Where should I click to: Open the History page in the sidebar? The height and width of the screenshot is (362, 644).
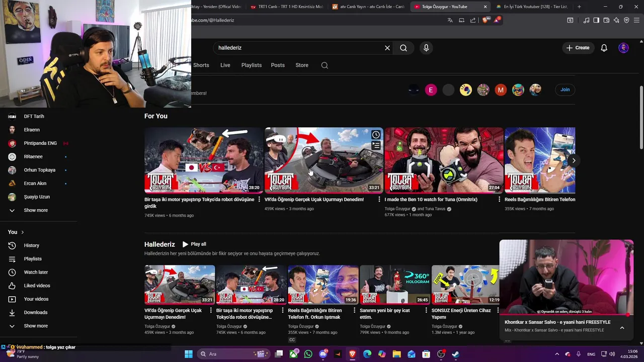31,245
